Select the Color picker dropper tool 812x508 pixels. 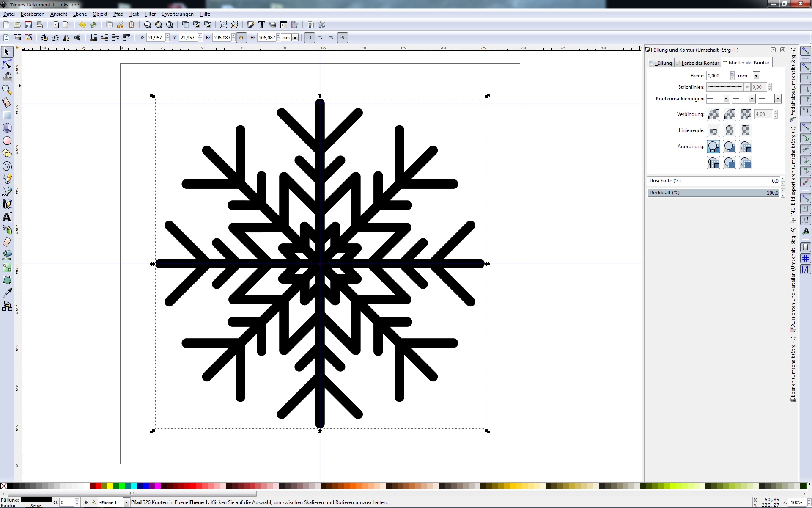[x=7, y=293]
